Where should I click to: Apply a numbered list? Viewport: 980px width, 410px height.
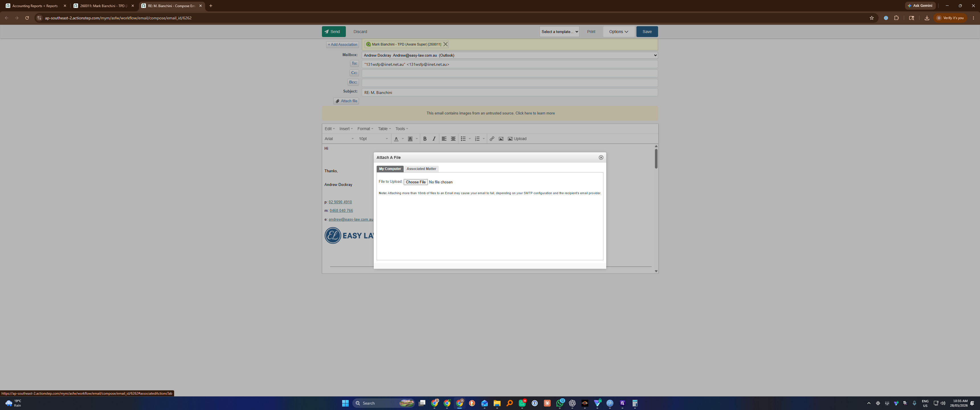[x=477, y=139]
